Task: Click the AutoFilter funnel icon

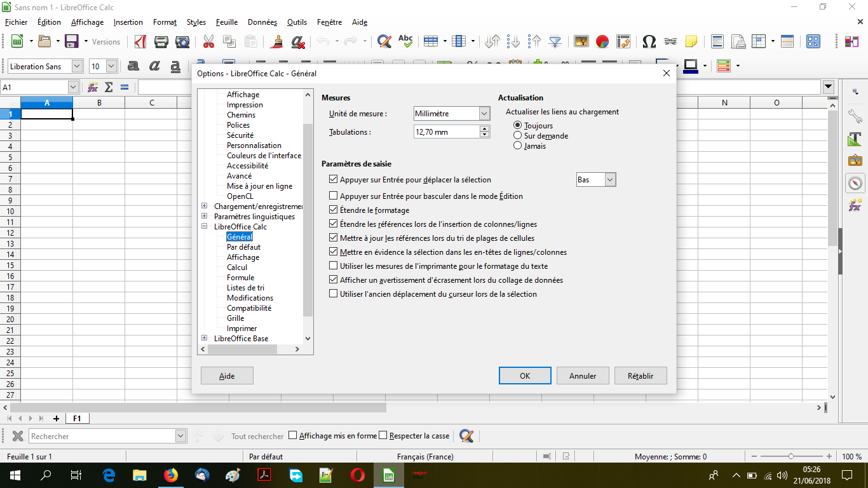Action: tap(555, 41)
